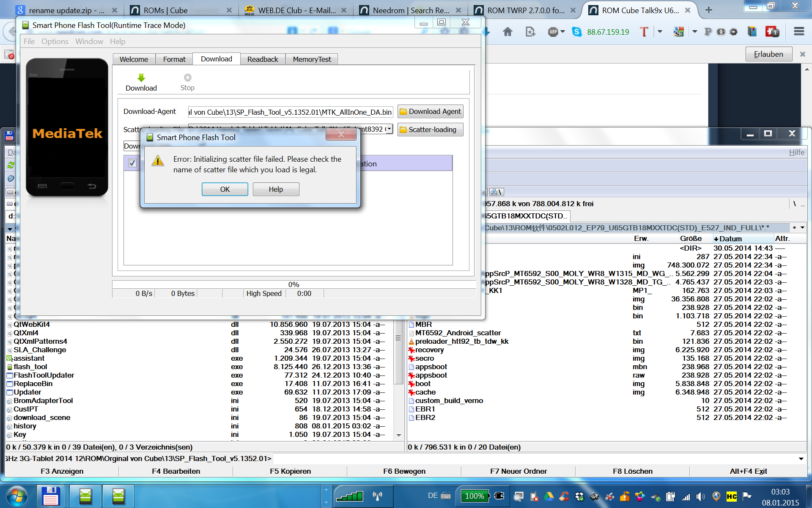Open the browser hamburger menu

pyautogui.click(x=798, y=32)
